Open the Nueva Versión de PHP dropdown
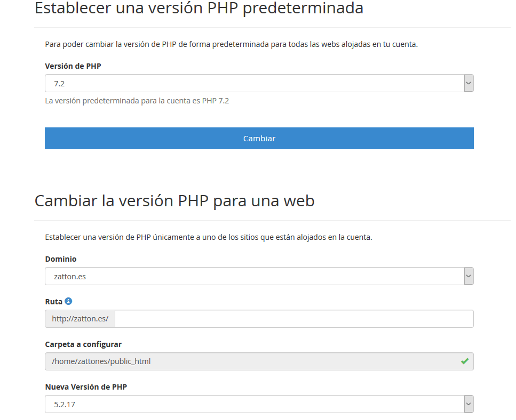Image resolution: width=516 pixels, height=420 pixels. pyautogui.click(x=259, y=404)
